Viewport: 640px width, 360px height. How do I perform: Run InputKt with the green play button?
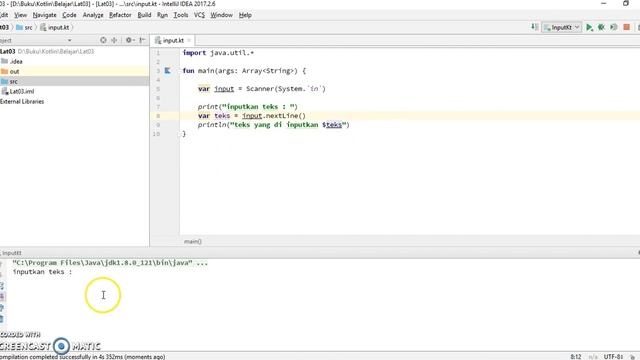[x=589, y=27]
